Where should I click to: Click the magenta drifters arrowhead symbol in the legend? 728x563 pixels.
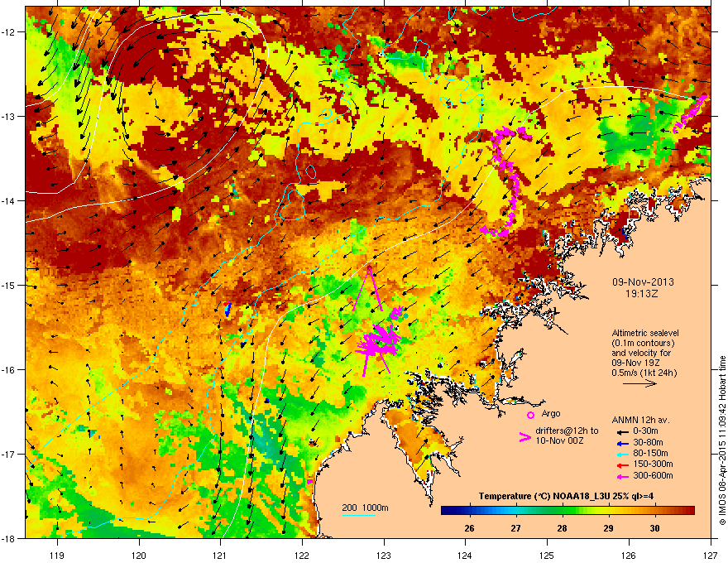coord(524,437)
